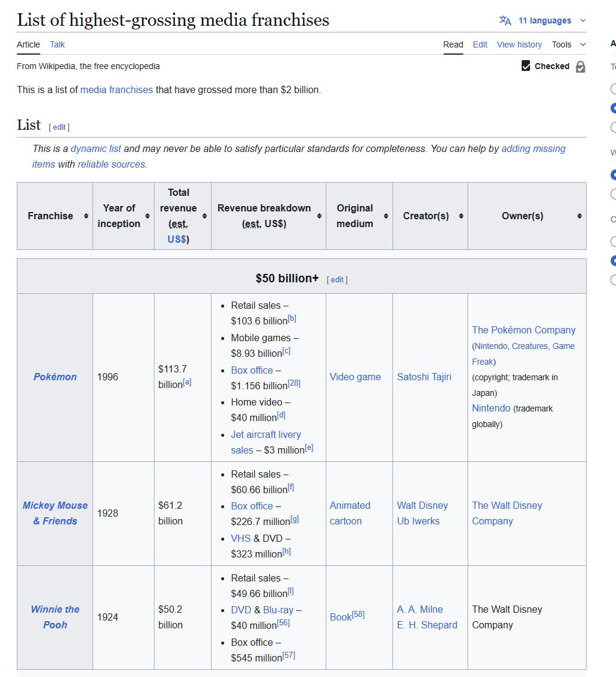Open the media franchises link
Image resolution: width=616 pixels, height=677 pixels.
click(x=117, y=90)
